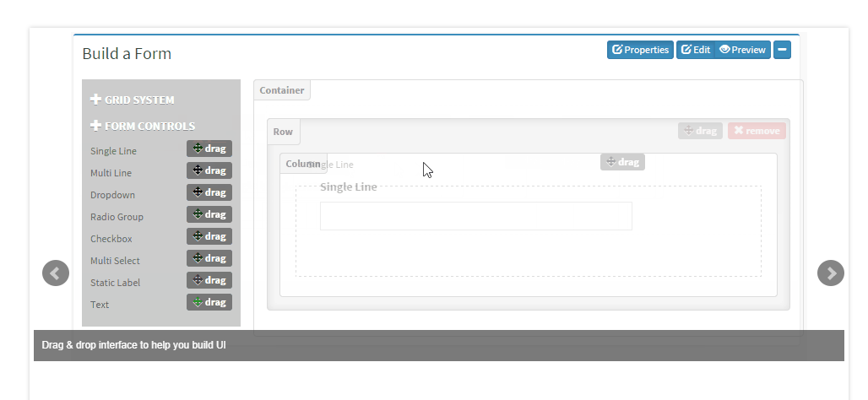The image size is (868, 400).
Task: Click the Single Line text input field
Action: [x=475, y=216]
